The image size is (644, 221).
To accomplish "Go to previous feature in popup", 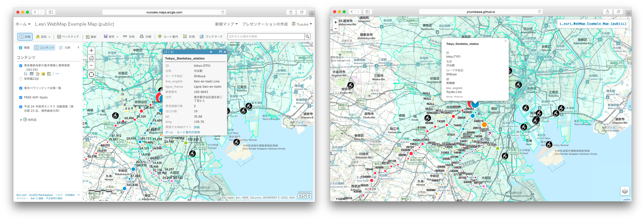I will 211,52.
